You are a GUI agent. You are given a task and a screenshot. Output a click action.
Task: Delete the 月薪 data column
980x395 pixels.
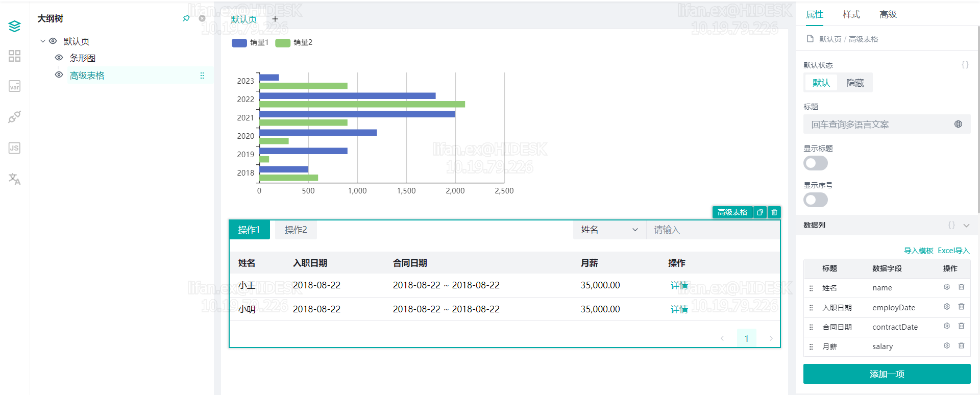pos(961,345)
